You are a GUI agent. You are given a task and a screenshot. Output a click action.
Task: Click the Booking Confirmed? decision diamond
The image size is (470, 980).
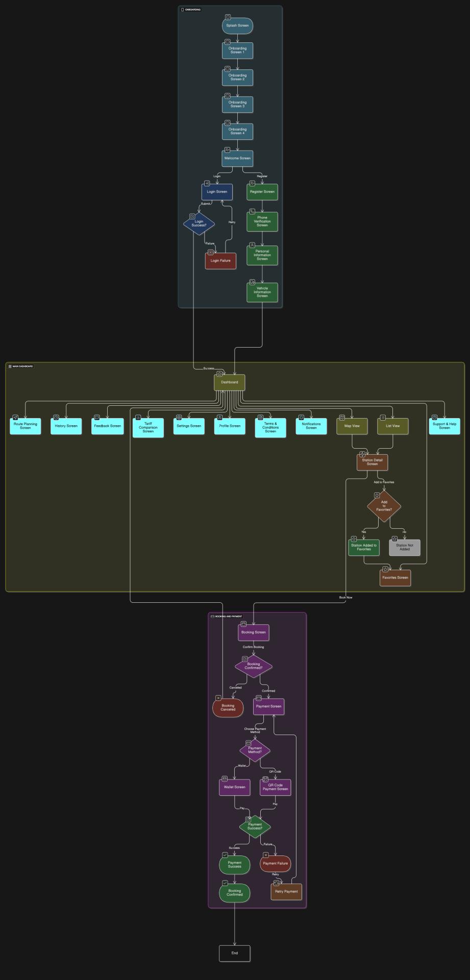pyautogui.click(x=254, y=666)
